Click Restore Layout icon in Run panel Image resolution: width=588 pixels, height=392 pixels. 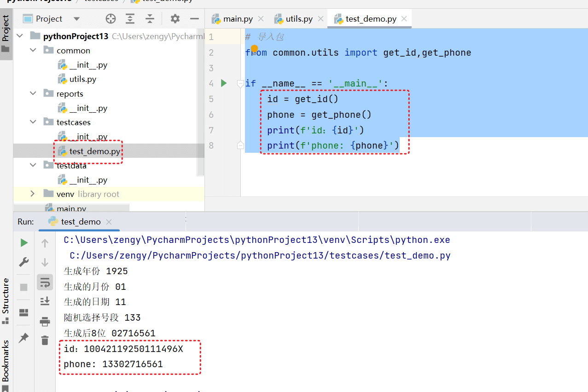click(x=24, y=313)
